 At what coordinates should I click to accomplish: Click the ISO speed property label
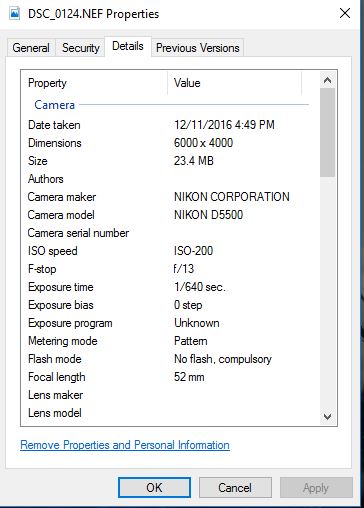(x=53, y=251)
